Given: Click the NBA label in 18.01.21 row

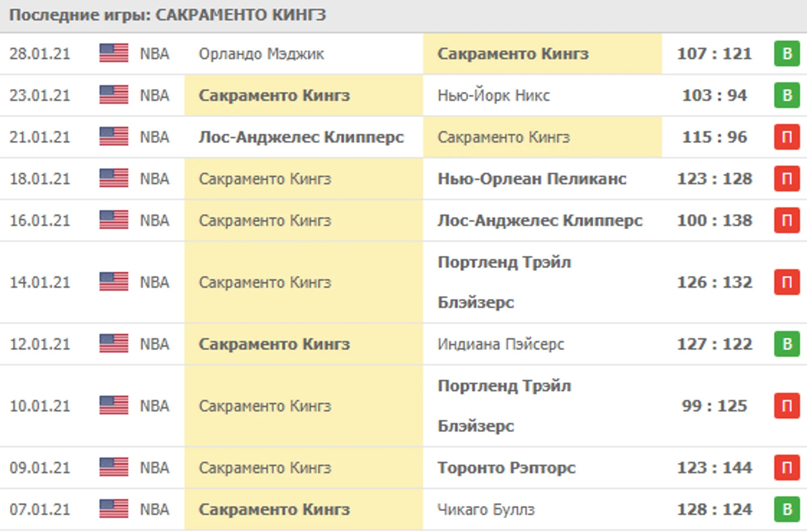Looking at the screenshot, I should (154, 178).
